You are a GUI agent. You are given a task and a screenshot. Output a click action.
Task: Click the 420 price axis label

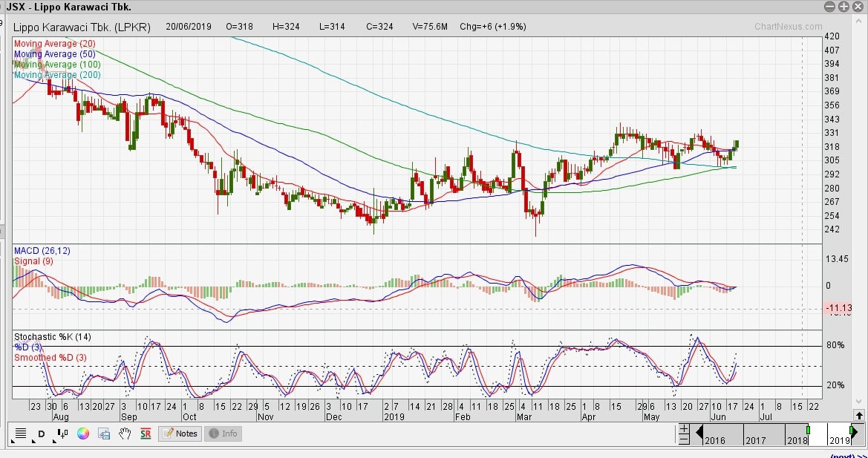coord(832,36)
